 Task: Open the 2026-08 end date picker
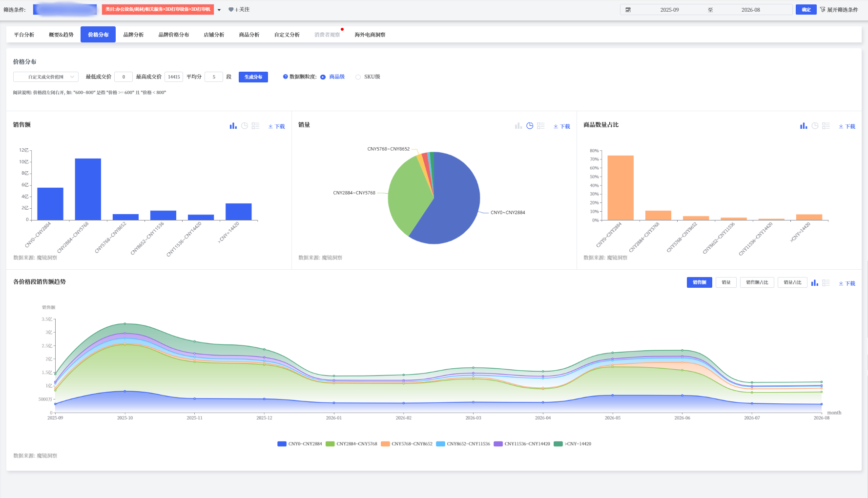[x=750, y=10]
